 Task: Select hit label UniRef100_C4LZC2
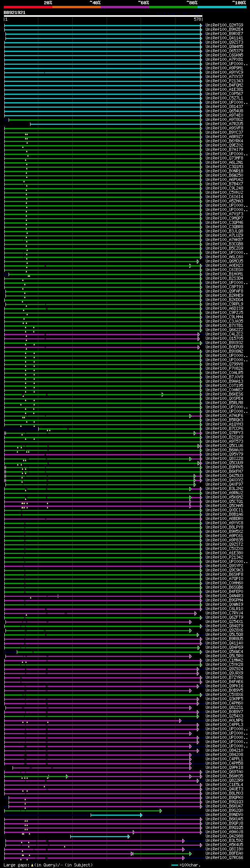224,334
